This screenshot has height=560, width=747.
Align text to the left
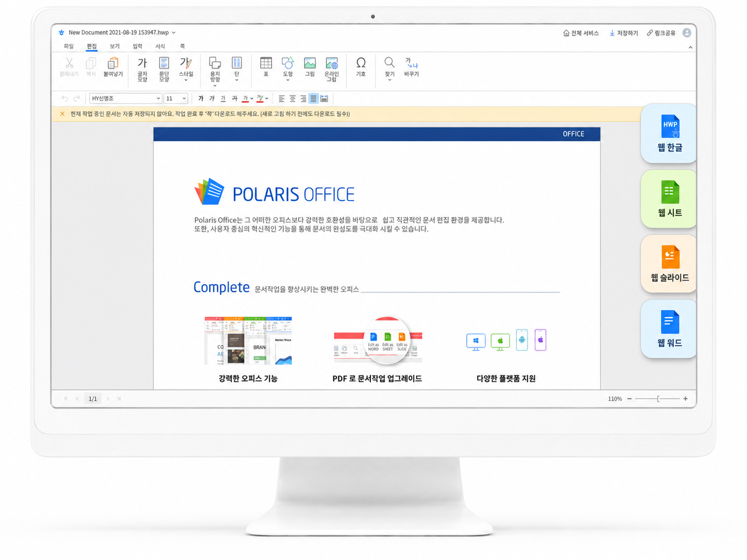coord(282,98)
